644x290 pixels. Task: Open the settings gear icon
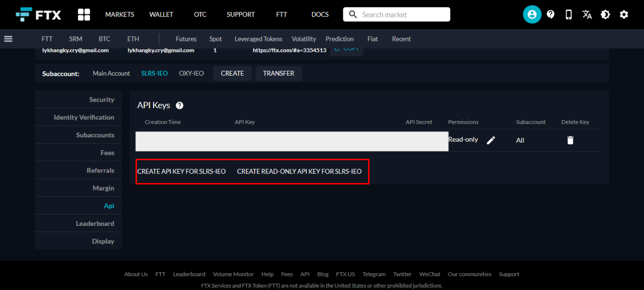624,14
